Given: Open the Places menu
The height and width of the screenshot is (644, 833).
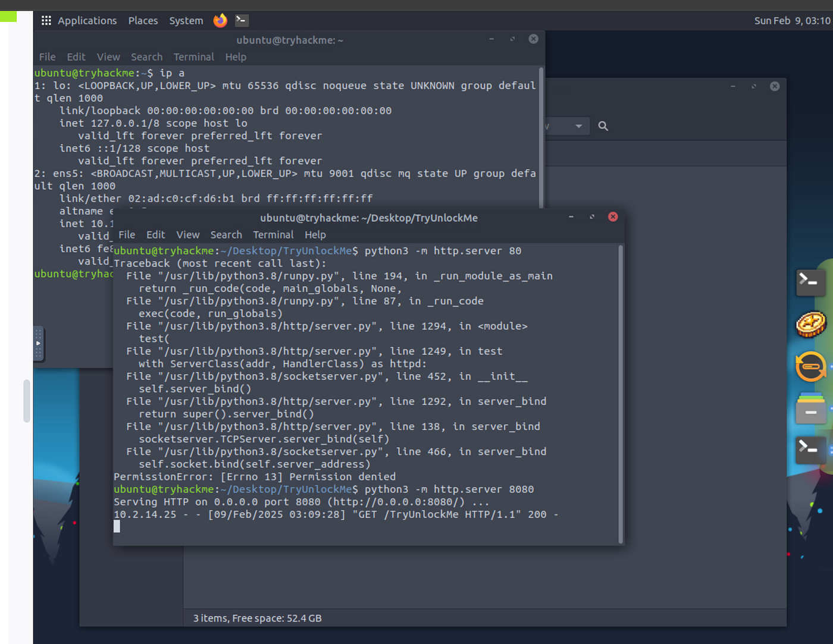Looking at the screenshot, I should tap(143, 21).
